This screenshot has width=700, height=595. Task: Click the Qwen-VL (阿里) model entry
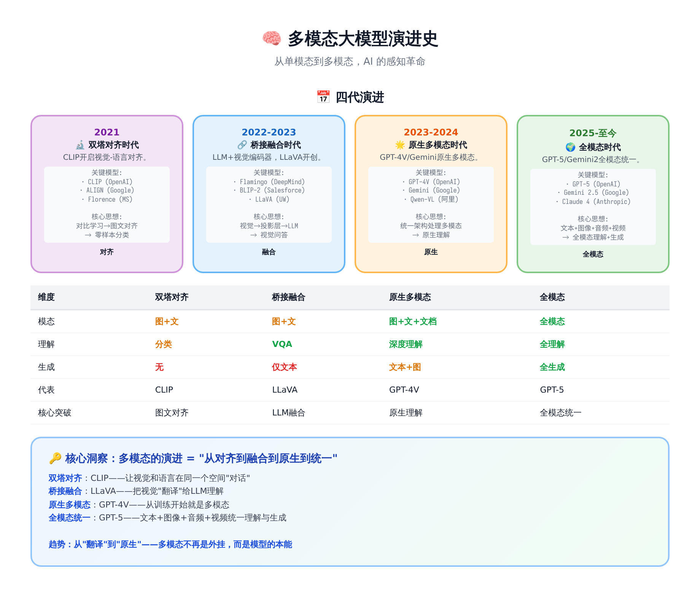(431, 199)
